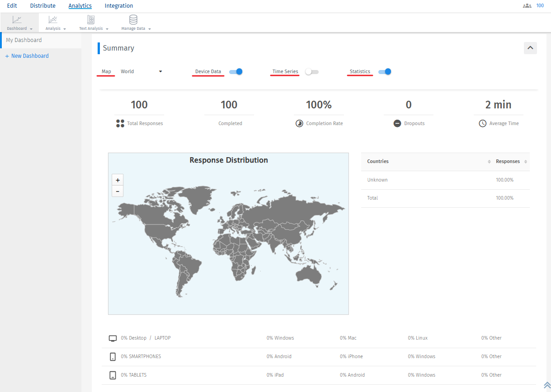Sort table by Countries column

(x=489, y=162)
